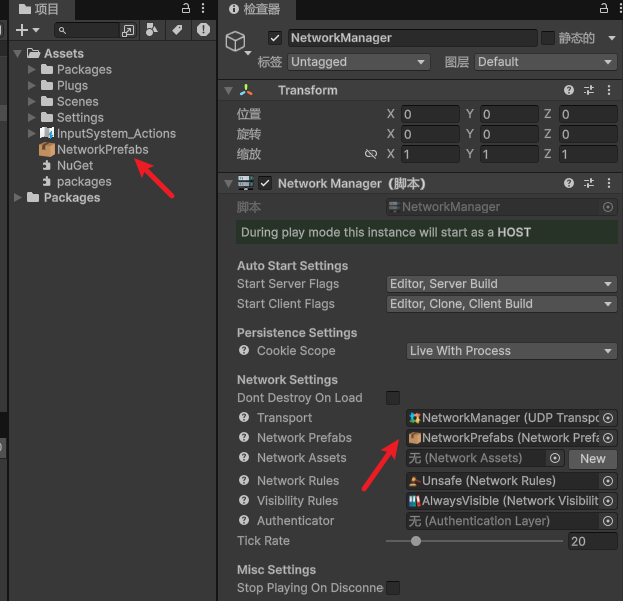Open Transport object picker
This screenshot has width=623, height=601.
tap(608, 418)
